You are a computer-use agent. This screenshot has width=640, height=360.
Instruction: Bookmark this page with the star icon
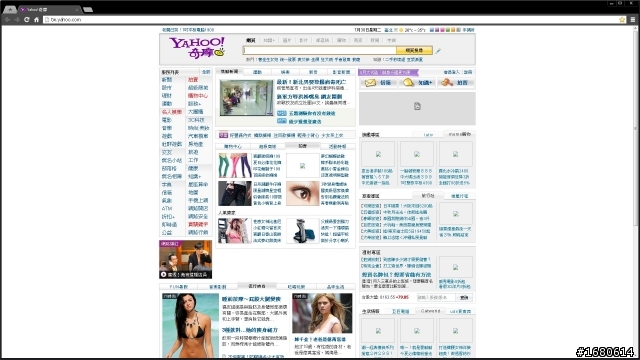(x=622, y=20)
